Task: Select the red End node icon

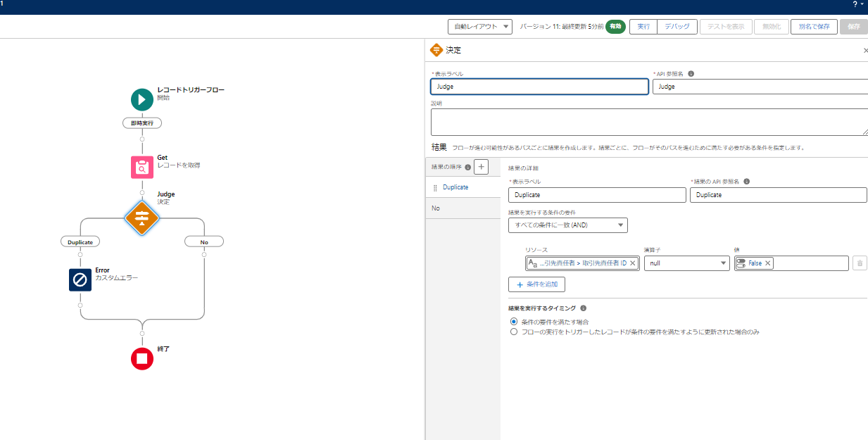Action: [x=142, y=358]
